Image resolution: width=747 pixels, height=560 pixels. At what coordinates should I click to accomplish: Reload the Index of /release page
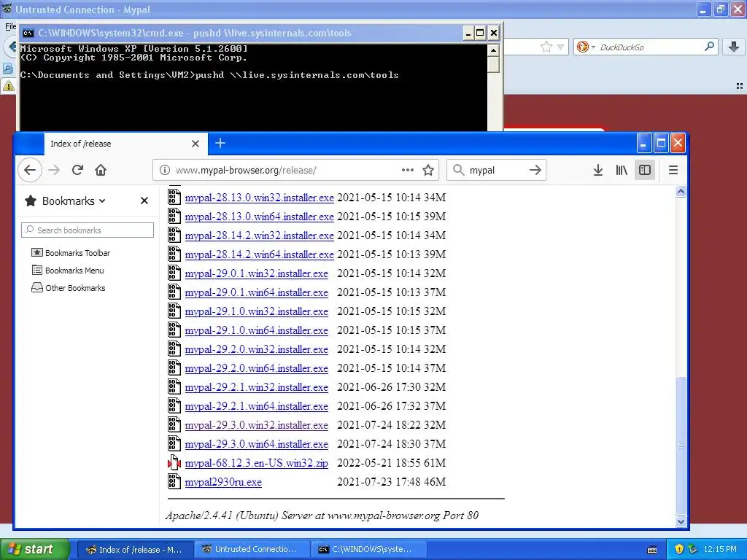77,170
